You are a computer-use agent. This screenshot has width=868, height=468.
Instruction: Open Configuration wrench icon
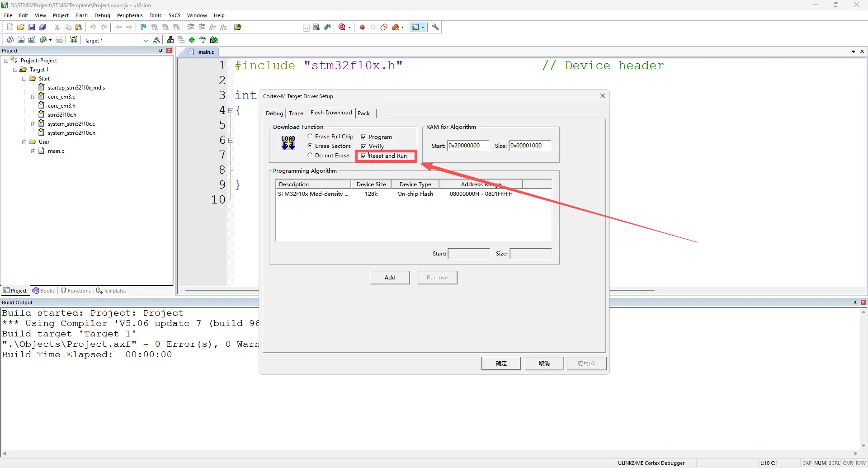click(x=435, y=27)
